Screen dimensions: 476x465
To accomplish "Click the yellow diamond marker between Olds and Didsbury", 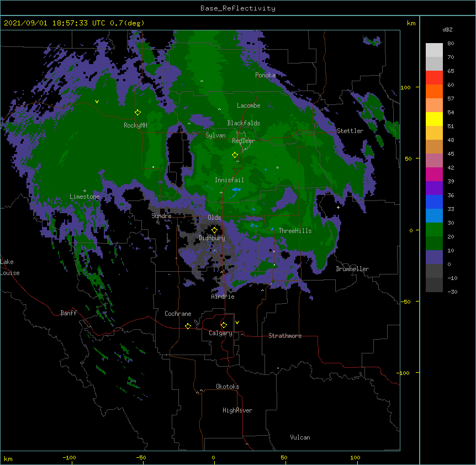I will (x=214, y=230).
